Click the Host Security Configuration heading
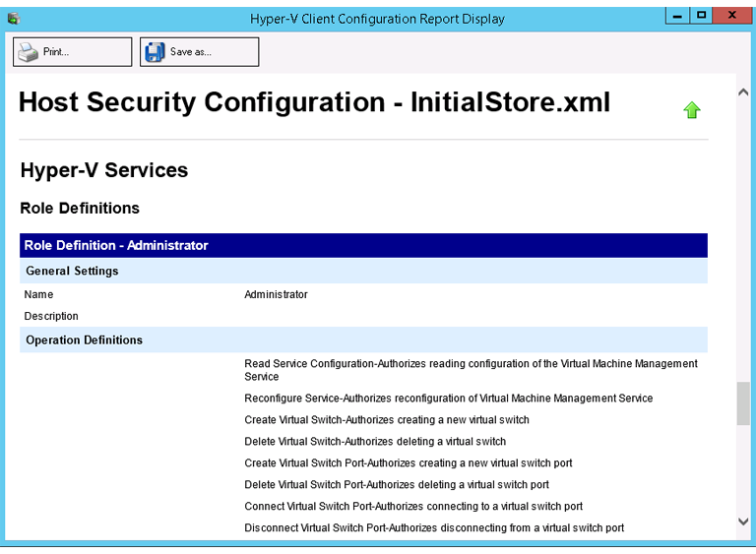The height and width of the screenshot is (554, 756). click(x=314, y=102)
